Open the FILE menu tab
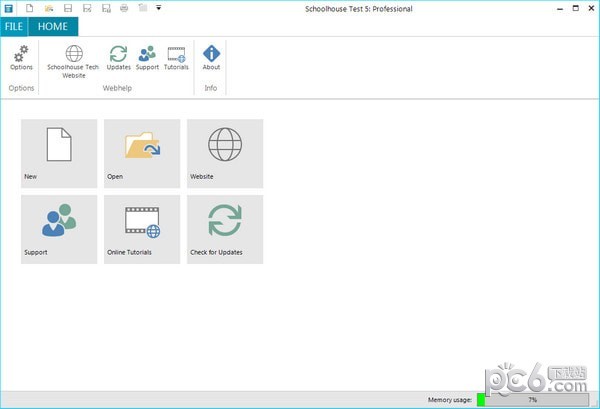This screenshot has height=409, width=600. pyautogui.click(x=14, y=27)
